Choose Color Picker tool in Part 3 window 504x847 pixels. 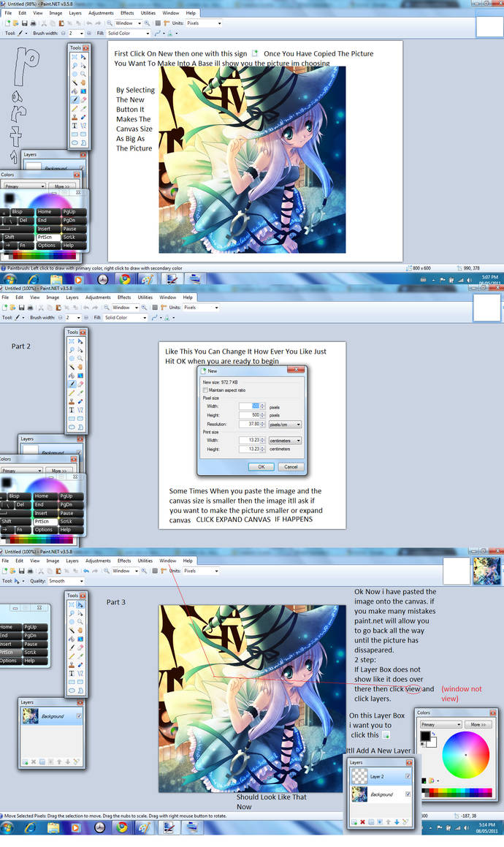80,656
